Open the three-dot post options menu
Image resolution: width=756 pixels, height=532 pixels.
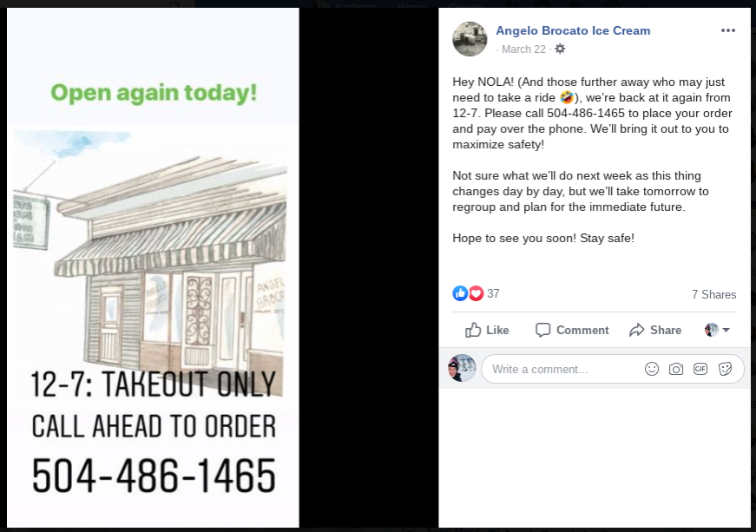[x=727, y=30]
